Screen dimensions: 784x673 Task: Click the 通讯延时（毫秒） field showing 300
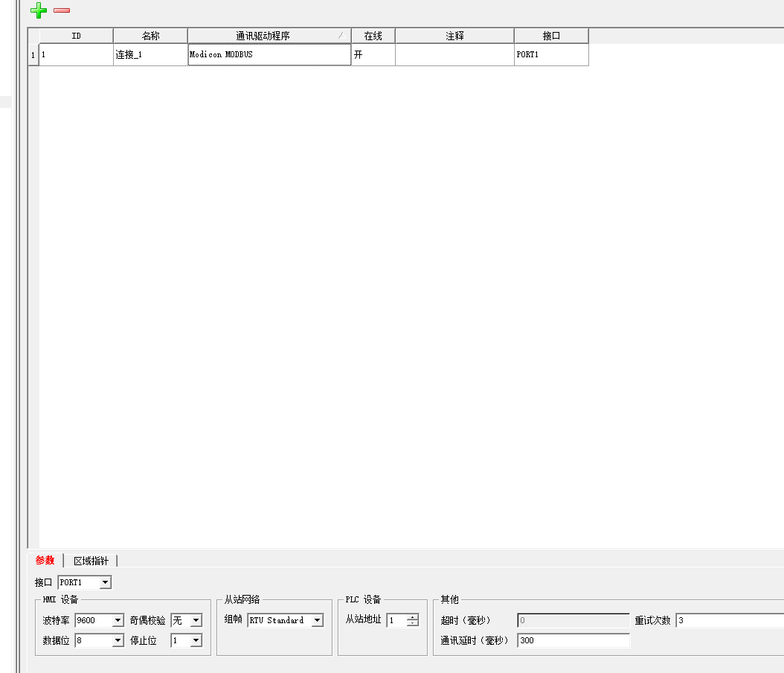pyautogui.click(x=573, y=640)
